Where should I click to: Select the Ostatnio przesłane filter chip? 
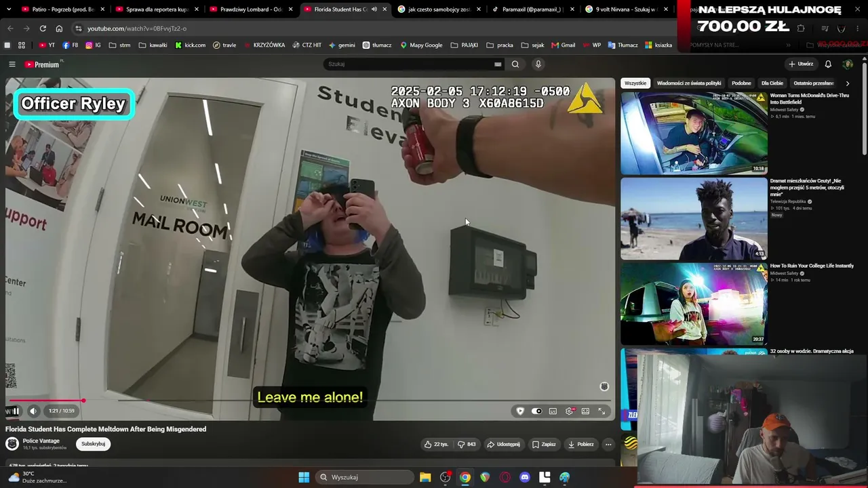click(x=813, y=83)
